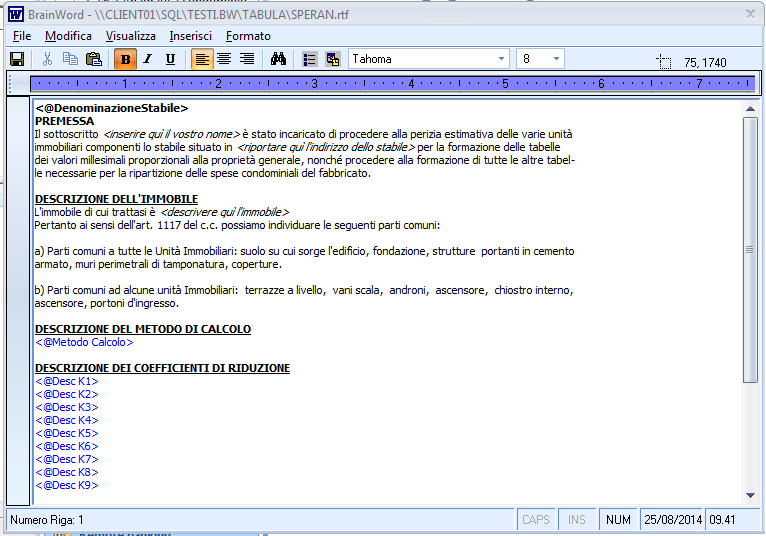This screenshot has width=766, height=536.
Task: Open the Modifica menu
Action: (x=68, y=36)
